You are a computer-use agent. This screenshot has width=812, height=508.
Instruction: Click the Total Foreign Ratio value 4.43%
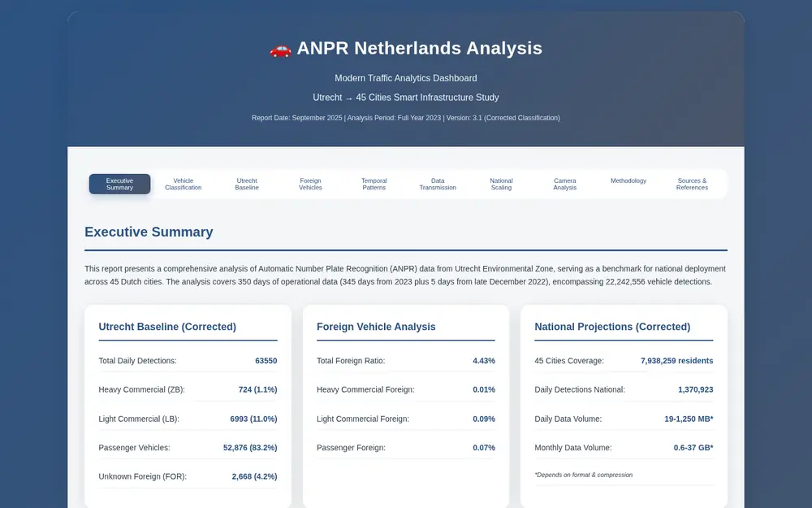click(484, 361)
